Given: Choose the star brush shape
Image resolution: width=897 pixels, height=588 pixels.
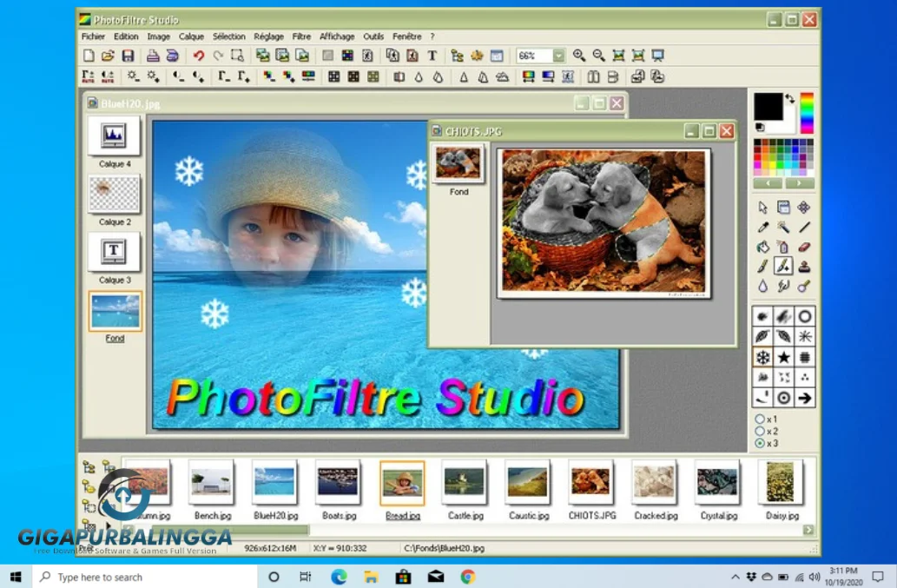Looking at the screenshot, I should pyautogui.click(x=784, y=358).
